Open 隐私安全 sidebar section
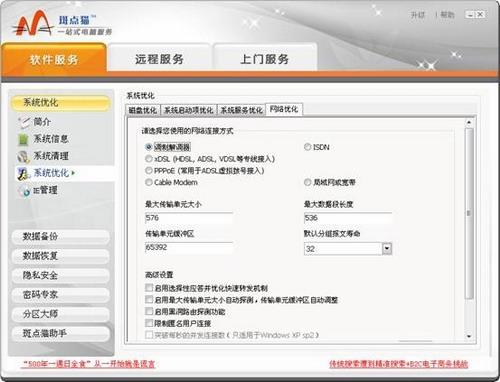500x382 pixels. (x=61, y=275)
